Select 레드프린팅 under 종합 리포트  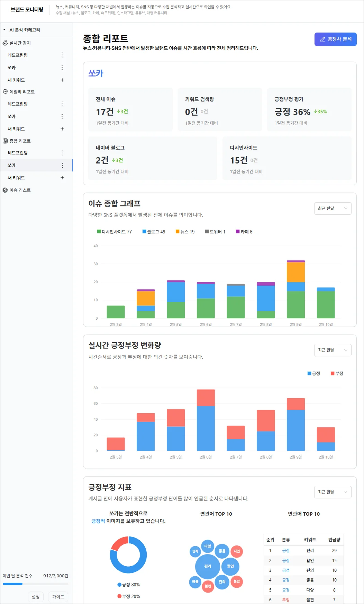pos(18,153)
